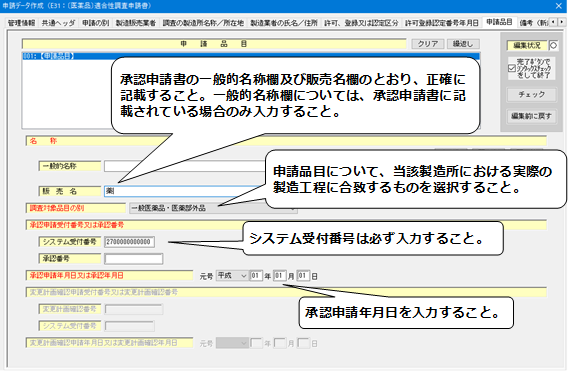Open 許可、登録又は認定区分 tab

click(x=361, y=23)
